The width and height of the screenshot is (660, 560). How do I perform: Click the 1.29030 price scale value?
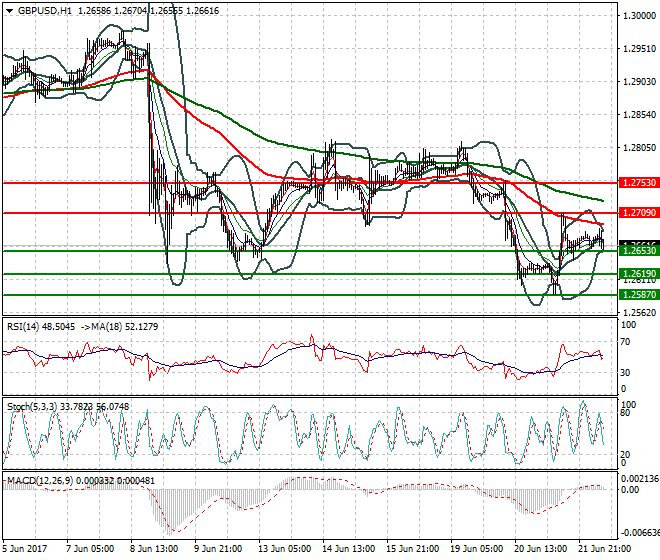[x=639, y=82]
